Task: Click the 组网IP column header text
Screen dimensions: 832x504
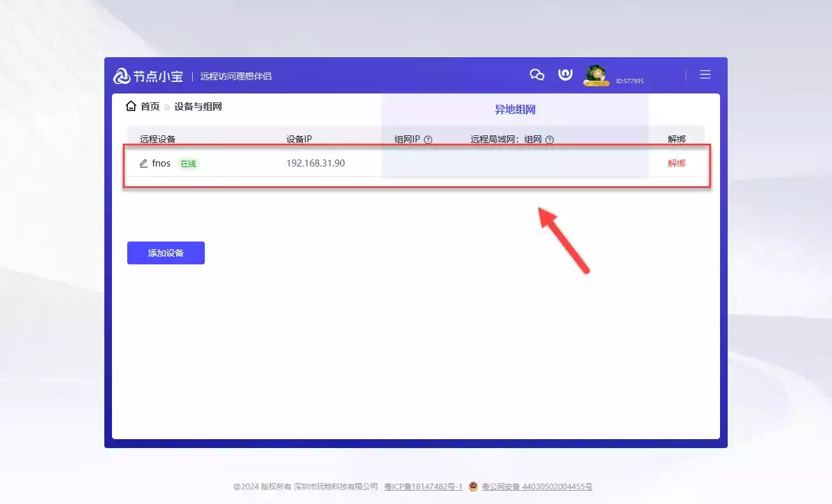Action: [407, 139]
